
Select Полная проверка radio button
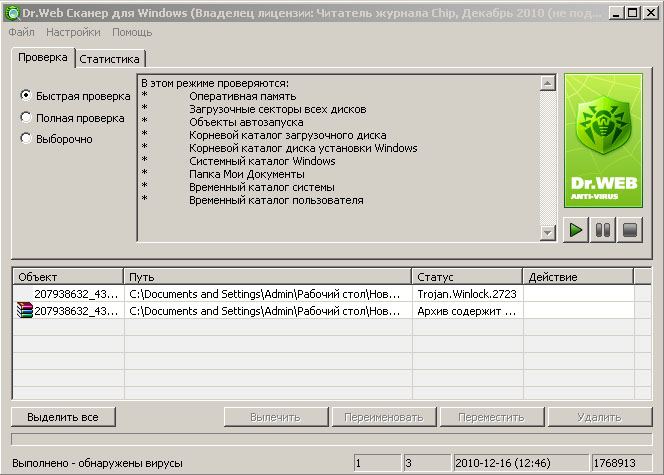pos(26,117)
